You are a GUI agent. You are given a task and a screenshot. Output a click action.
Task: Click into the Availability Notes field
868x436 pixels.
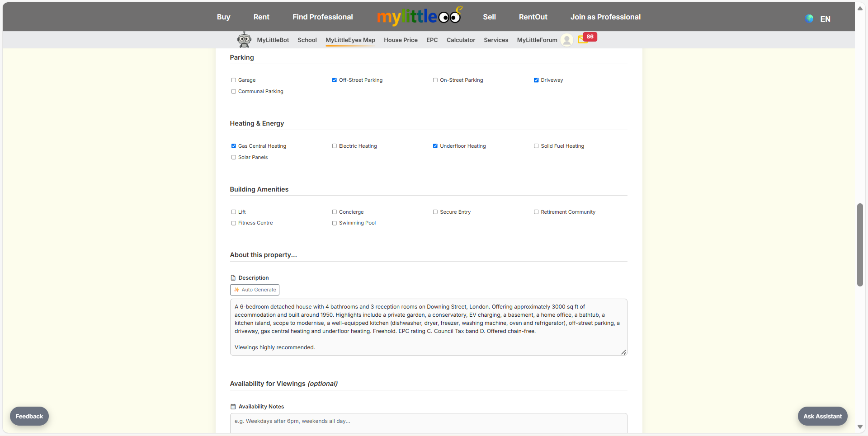(428, 421)
